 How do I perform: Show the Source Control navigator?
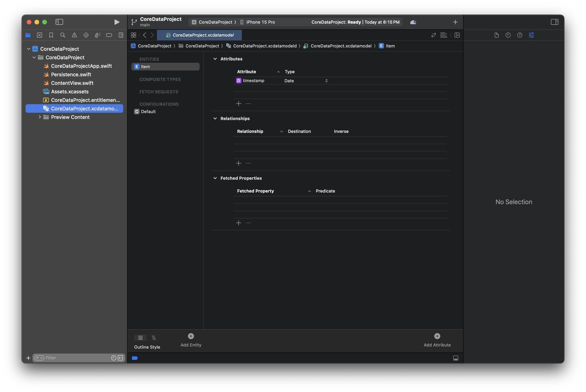tap(40, 35)
